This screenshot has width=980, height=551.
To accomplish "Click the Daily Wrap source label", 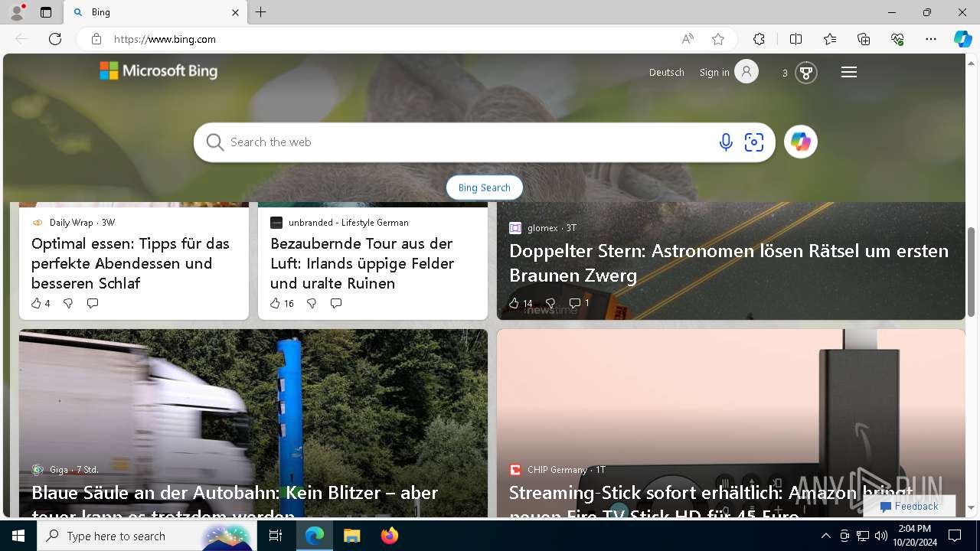I will tap(71, 223).
